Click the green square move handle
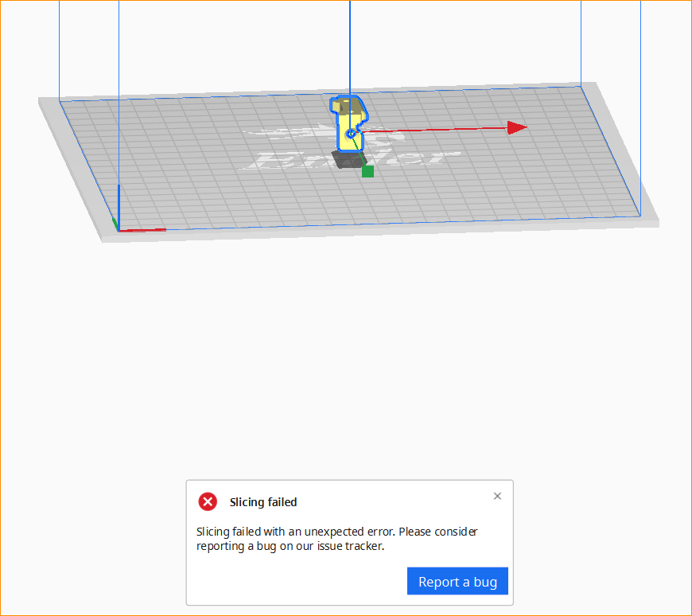The height and width of the screenshot is (616, 692). click(x=367, y=170)
